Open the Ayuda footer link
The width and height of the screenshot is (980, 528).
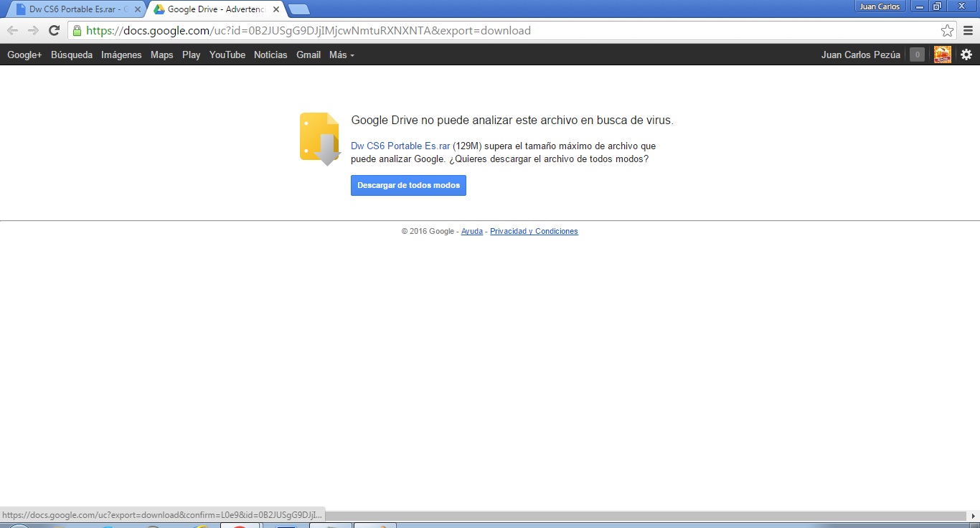click(472, 231)
